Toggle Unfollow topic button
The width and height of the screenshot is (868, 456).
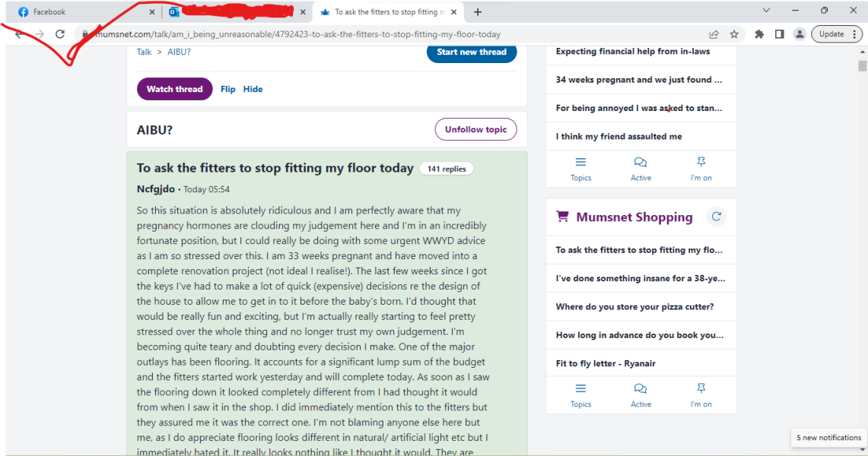pyautogui.click(x=475, y=129)
